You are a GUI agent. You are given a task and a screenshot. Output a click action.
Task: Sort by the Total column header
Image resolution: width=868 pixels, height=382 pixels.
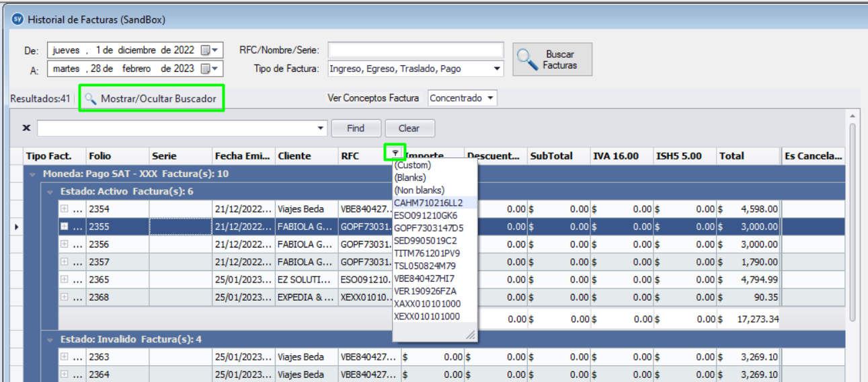pos(748,156)
